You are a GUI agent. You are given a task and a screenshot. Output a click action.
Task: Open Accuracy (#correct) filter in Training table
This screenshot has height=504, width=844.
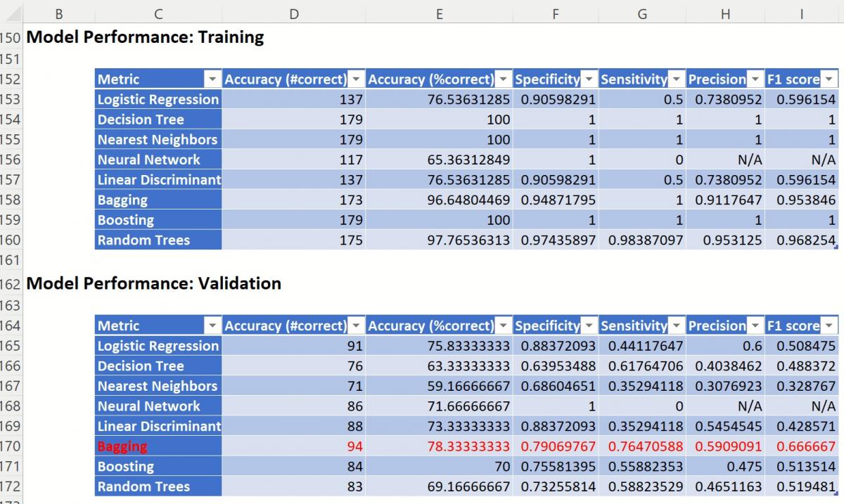356,79
